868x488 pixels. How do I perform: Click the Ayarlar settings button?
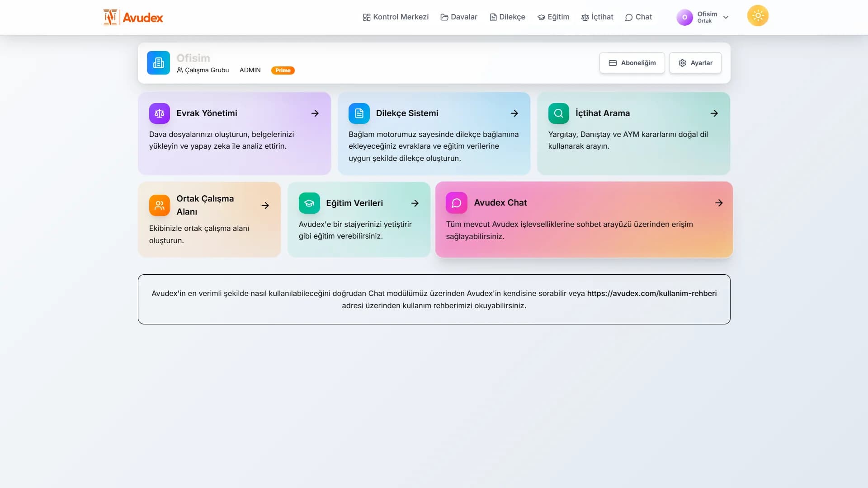click(695, 63)
